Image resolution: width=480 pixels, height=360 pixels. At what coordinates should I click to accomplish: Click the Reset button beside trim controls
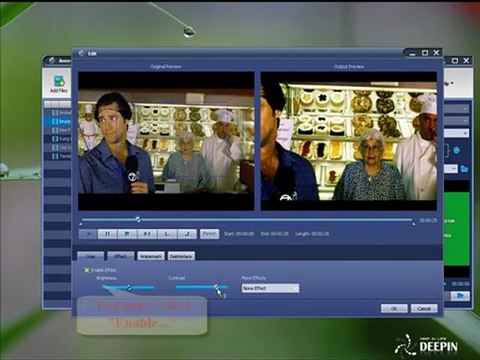(209, 234)
